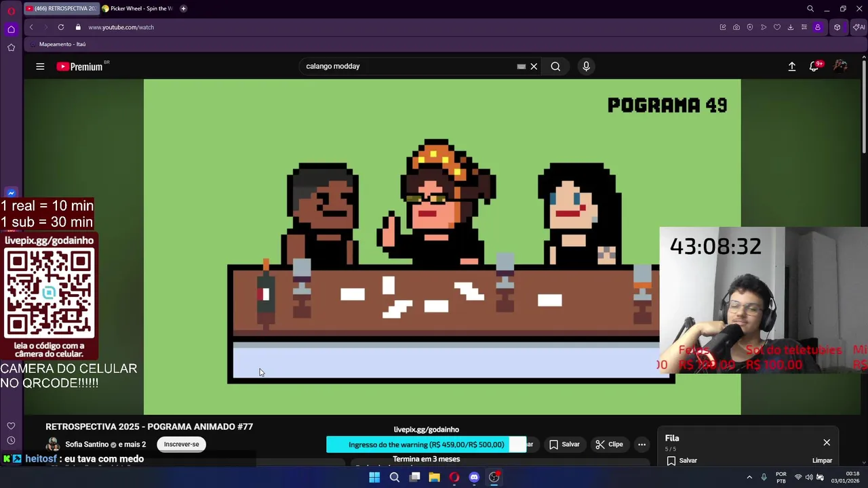868x488 pixels.
Task: Open Windows Start menu
Action: [x=374, y=477]
